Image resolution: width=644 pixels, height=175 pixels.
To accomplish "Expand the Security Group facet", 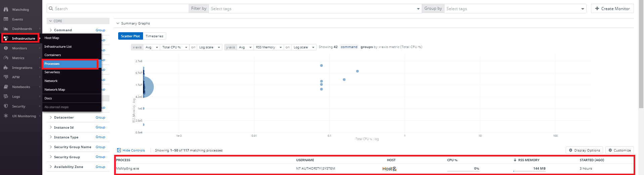I will tap(51, 157).
